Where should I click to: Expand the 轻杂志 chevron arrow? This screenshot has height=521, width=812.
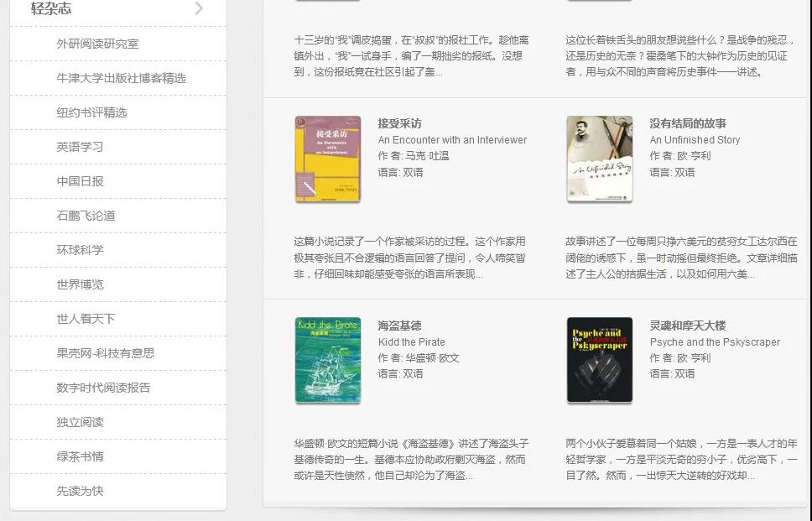click(199, 8)
